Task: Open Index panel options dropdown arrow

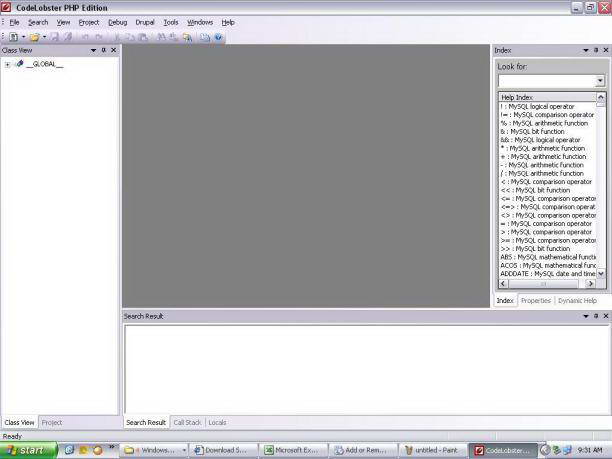Action: click(x=585, y=50)
